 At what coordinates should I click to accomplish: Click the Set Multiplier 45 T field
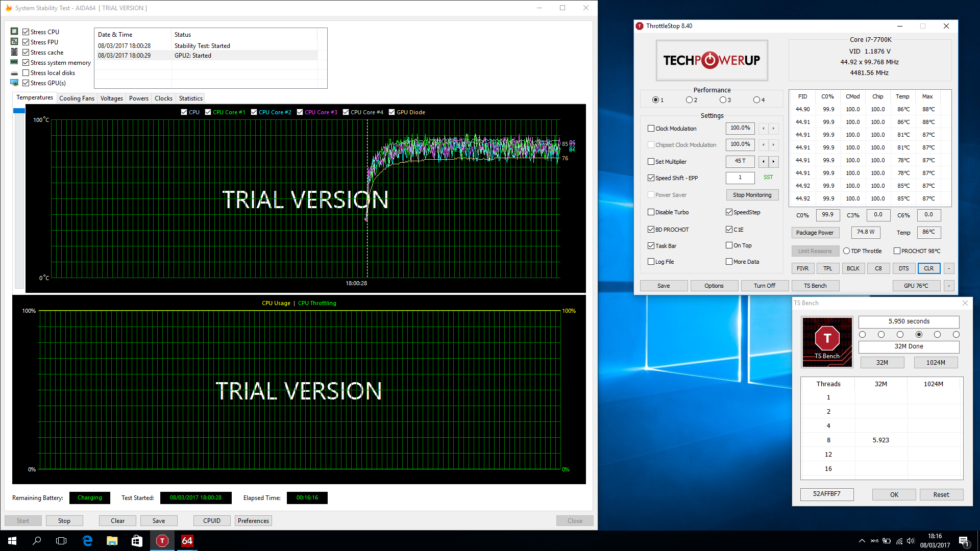(740, 161)
